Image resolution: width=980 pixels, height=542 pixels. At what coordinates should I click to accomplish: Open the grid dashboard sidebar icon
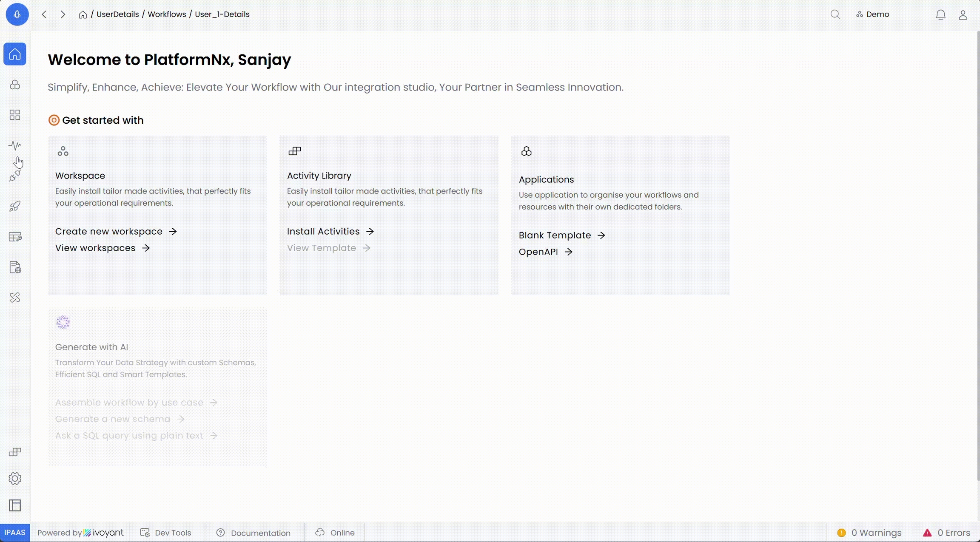(15, 115)
